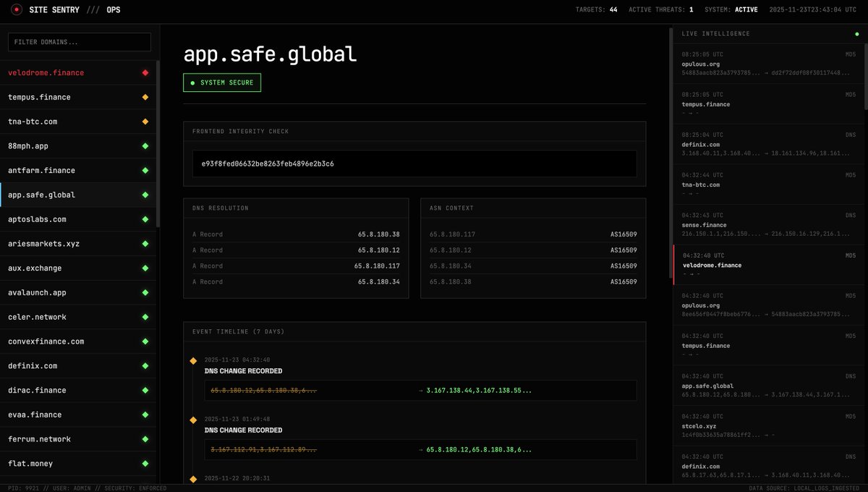The image size is (868, 492).
Task: Click the green status diamond beside avalaunch.app
Action: [x=145, y=293]
